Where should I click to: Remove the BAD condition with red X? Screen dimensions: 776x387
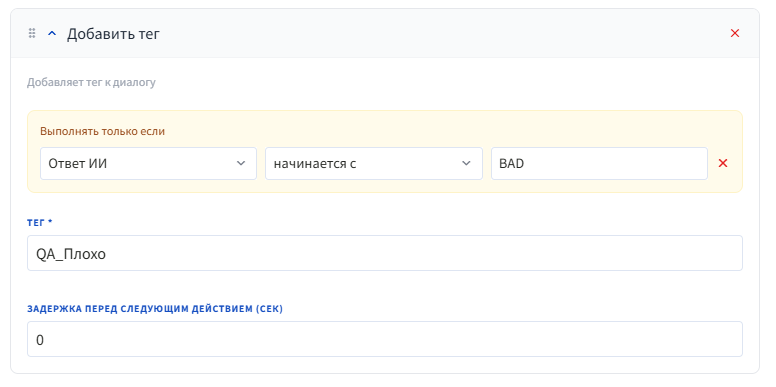coord(723,163)
